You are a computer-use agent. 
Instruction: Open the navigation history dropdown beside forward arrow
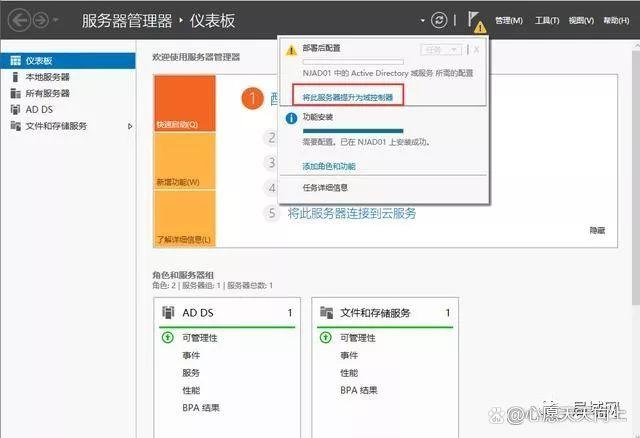pyautogui.click(x=56, y=20)
